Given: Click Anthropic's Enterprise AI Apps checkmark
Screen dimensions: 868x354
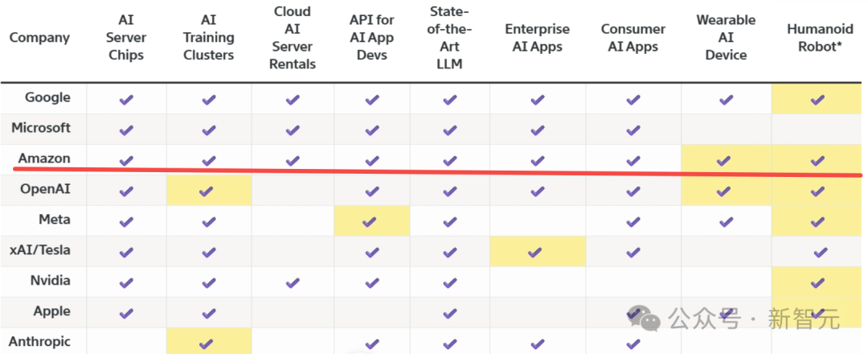Looking at the screenshot, I should click(537, 344).
